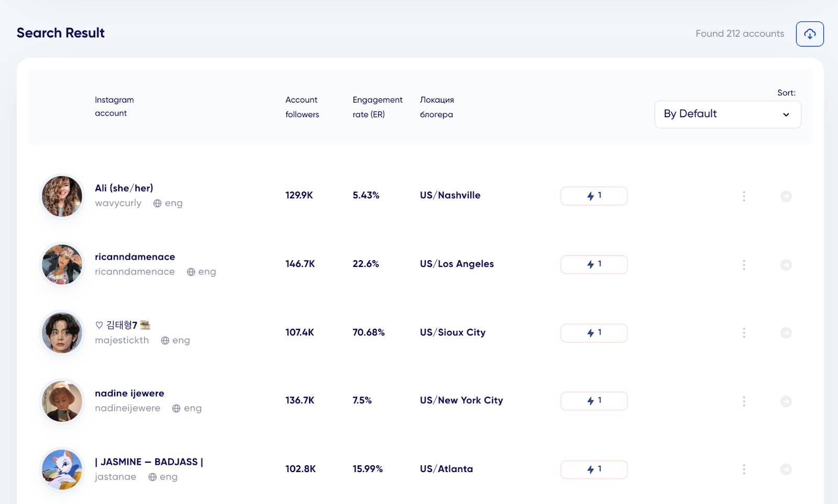
Task: Click the Engagement rate (ER) column header
Action: (x=378, y=107)
